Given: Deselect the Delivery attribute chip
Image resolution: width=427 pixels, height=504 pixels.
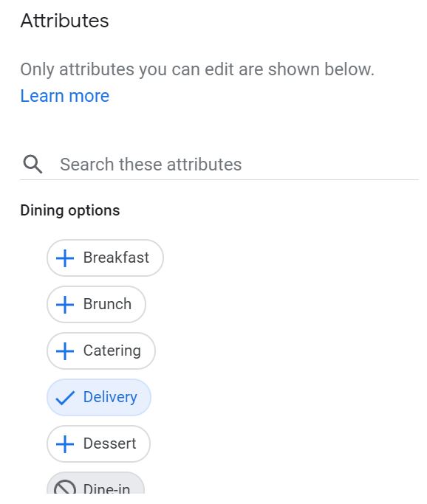Looking at the screenshot, I should [99, 397].
